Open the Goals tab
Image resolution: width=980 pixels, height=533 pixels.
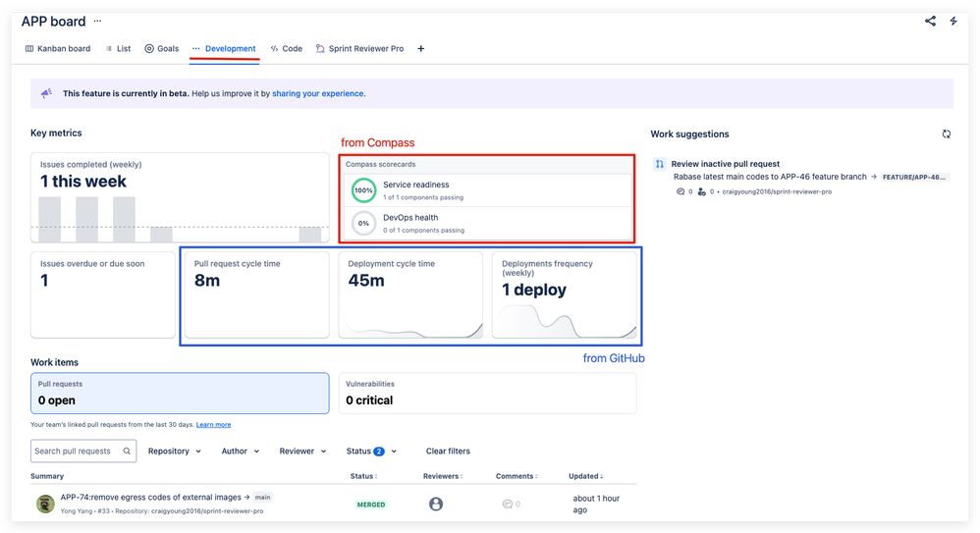(x=162, y=48)
